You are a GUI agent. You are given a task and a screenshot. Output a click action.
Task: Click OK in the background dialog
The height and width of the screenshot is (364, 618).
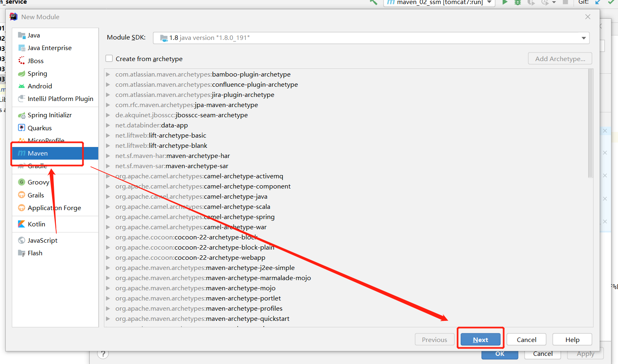point(500,354)
